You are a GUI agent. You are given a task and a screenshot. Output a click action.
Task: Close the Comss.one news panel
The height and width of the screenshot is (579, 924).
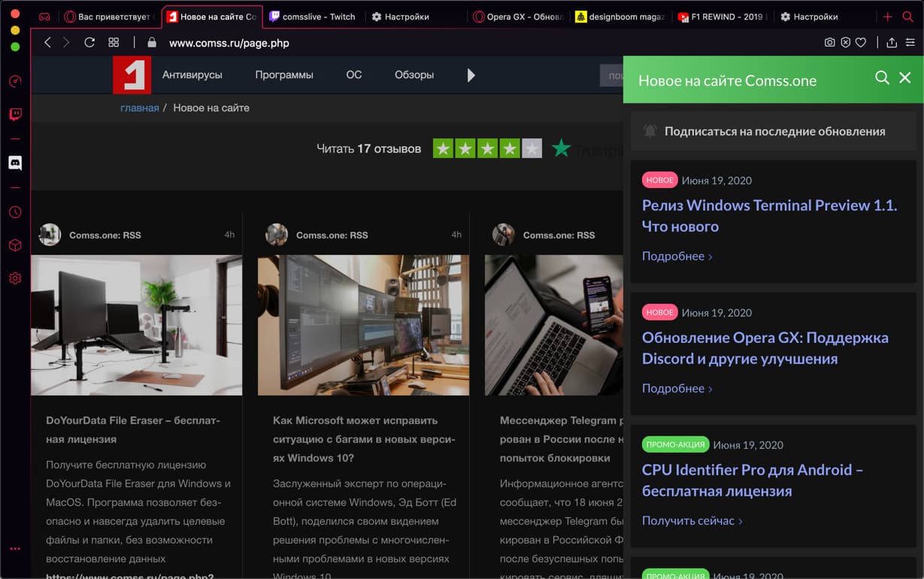click(x=905, y=77)
